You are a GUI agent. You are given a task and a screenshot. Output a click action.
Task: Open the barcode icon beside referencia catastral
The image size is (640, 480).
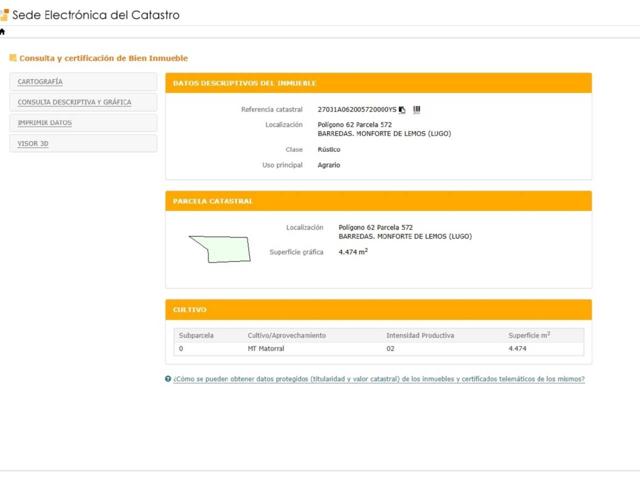point(416,109)
